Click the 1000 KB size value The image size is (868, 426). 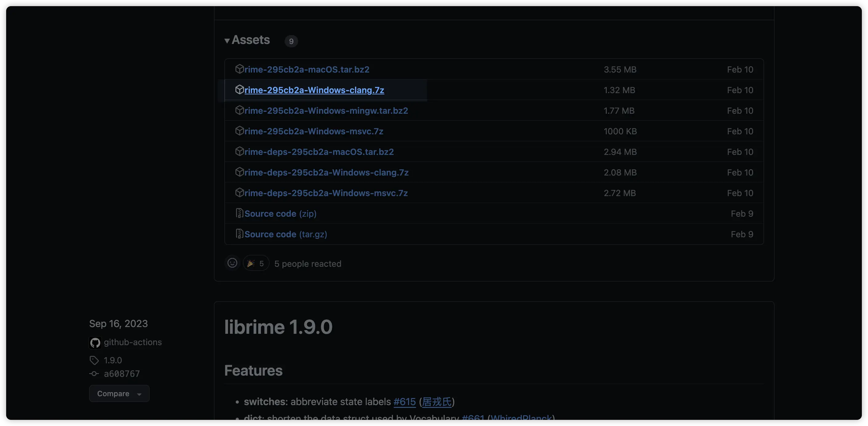point(620,131)
